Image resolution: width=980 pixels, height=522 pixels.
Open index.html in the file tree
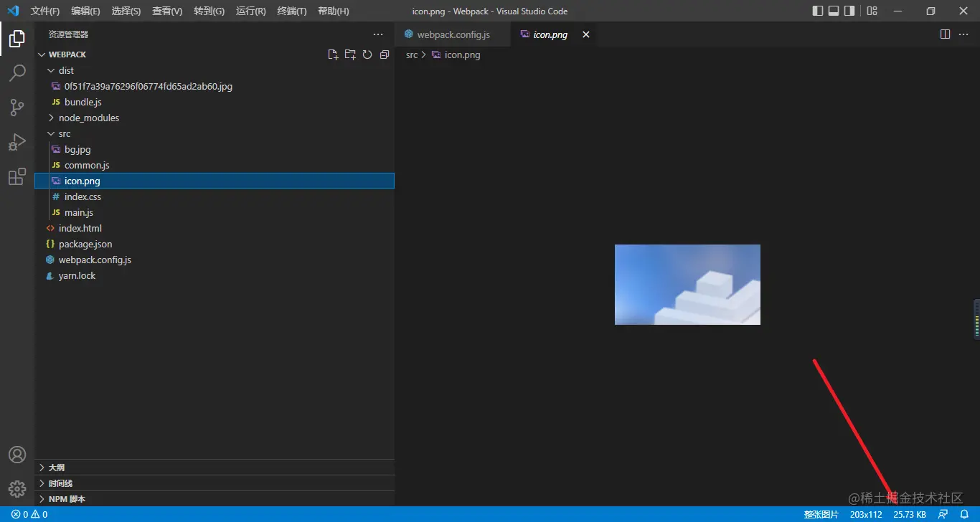[215, 228]
